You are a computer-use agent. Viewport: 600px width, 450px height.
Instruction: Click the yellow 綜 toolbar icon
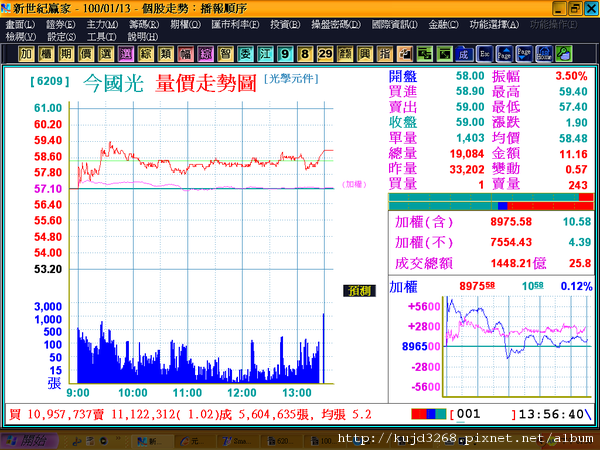tap(145, 54)
